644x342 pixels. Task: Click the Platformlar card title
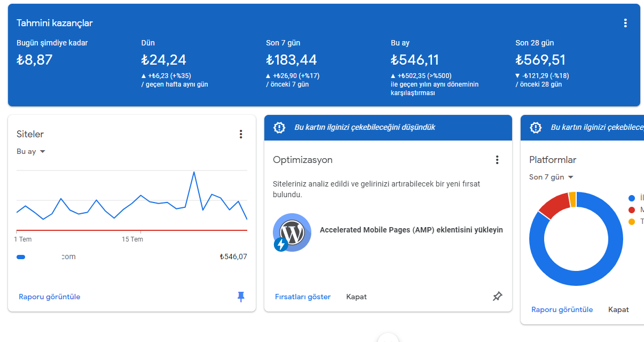coord(553,160)
